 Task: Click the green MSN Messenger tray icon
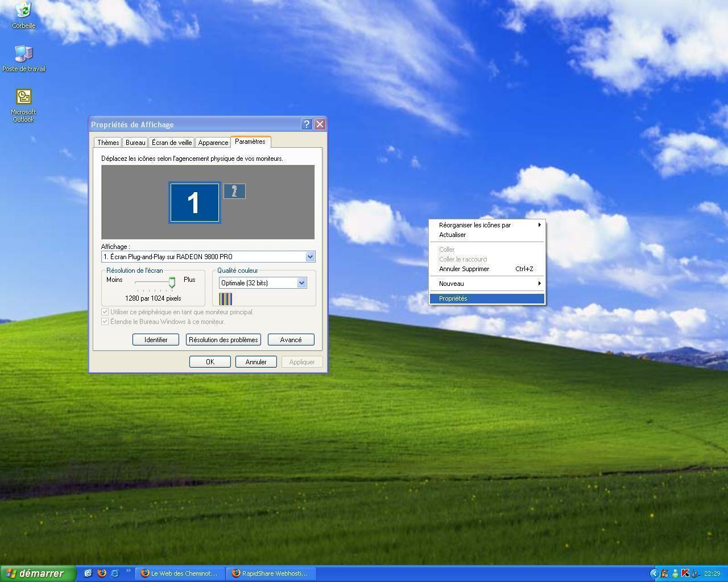[675, 573]
